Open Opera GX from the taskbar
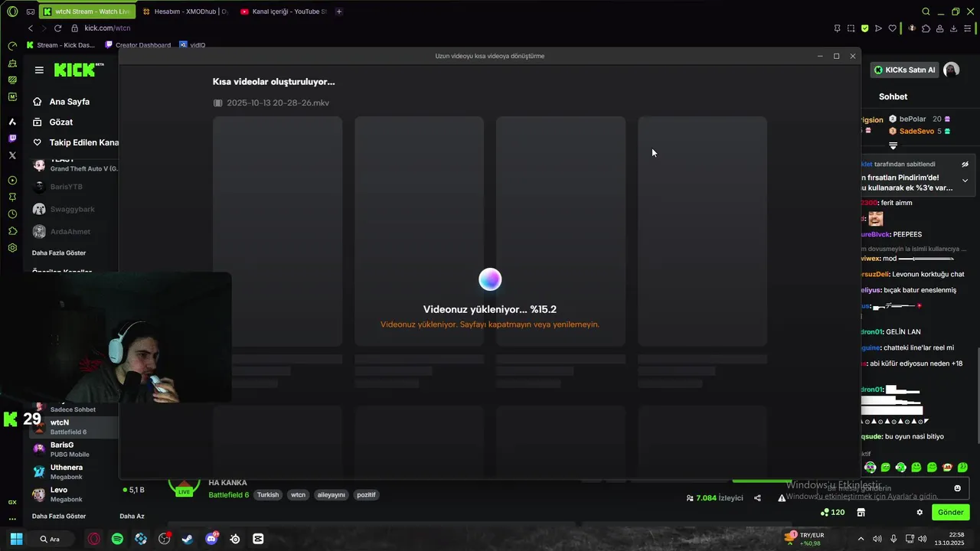The image size is (980, 551). pyautogui.click(x=93, y=539)
